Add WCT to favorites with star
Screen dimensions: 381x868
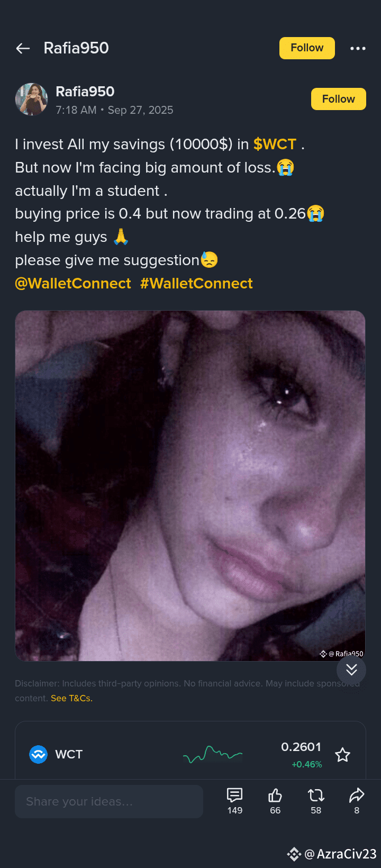[x=343, y=755]
